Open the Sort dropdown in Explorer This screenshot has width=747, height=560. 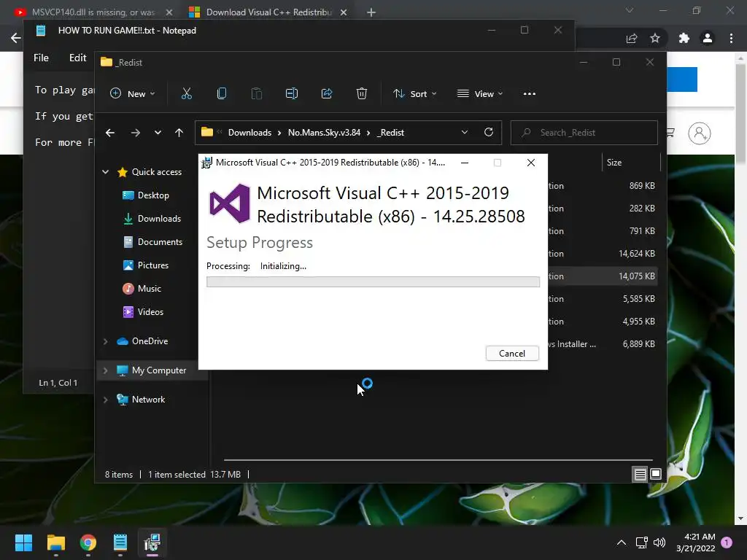point(414,94)
